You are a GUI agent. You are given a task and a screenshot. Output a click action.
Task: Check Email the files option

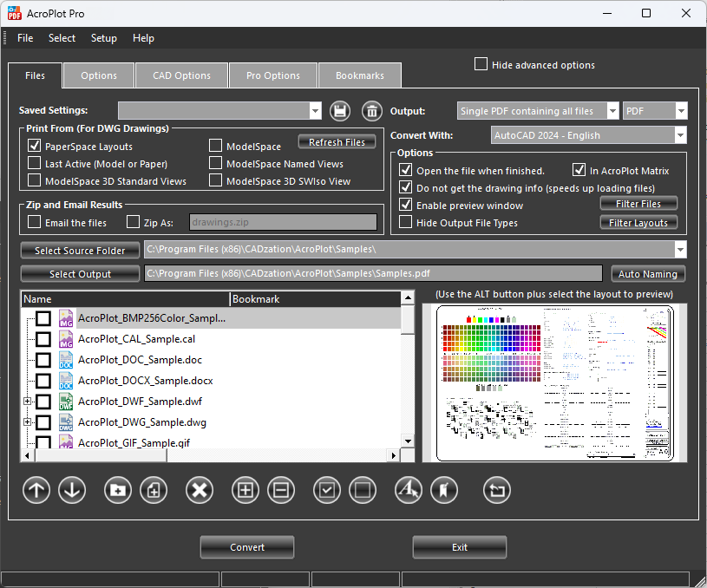tap(35, 222)
